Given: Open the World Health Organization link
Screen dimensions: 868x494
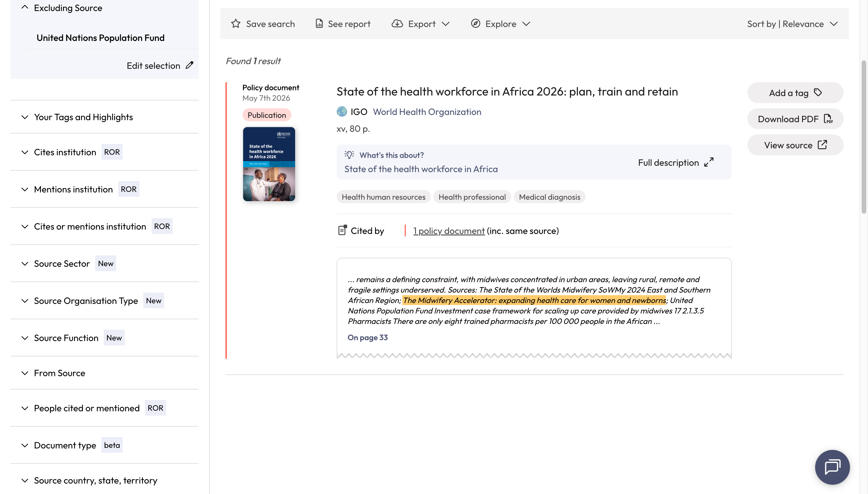Looking at the screenshot, I should [427, 112].
